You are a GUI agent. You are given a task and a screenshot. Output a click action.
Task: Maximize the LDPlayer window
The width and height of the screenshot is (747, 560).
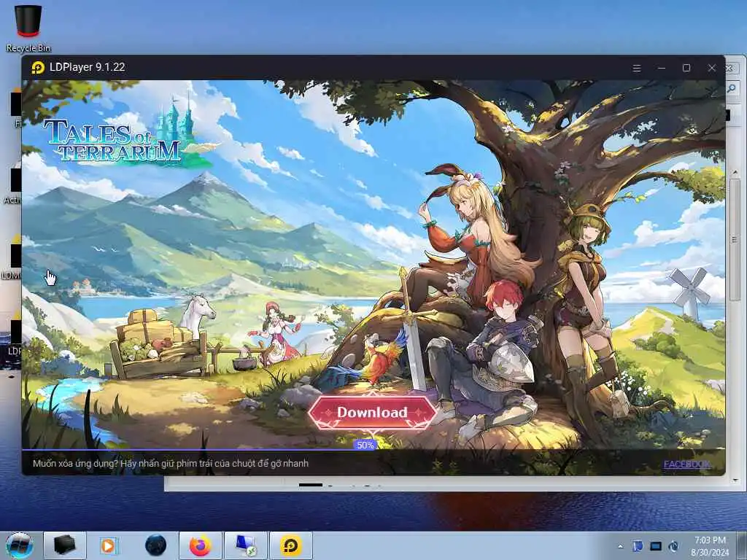[x=686, y=68]
